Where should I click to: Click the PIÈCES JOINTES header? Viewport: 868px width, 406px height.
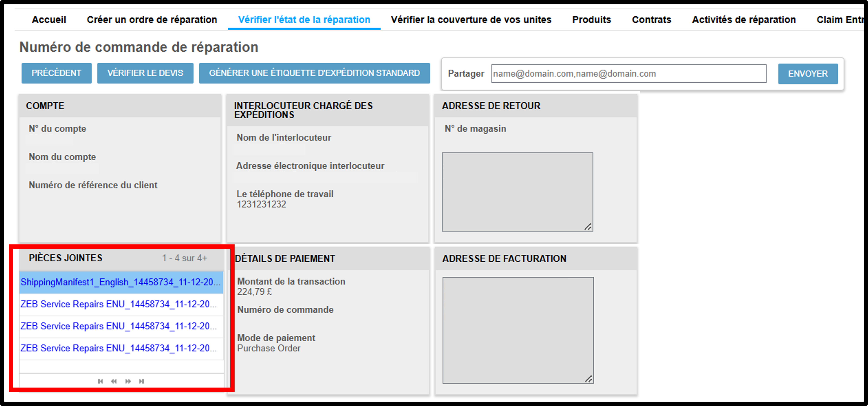point(65,258)
